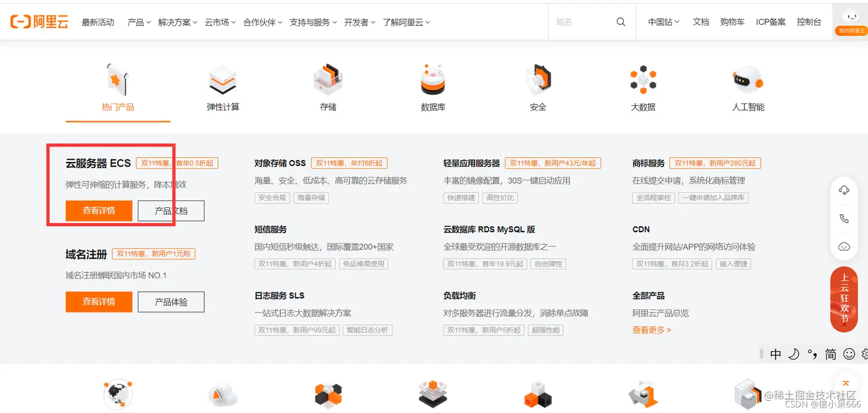Image resolution: width=868 pixels, height=413 pixels.
Task: Expand the 中国站 region selector
Action: 662,22
